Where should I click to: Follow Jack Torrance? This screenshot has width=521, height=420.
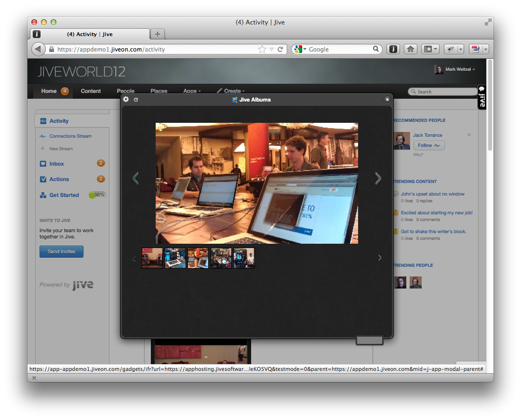[x=428, y=145]
